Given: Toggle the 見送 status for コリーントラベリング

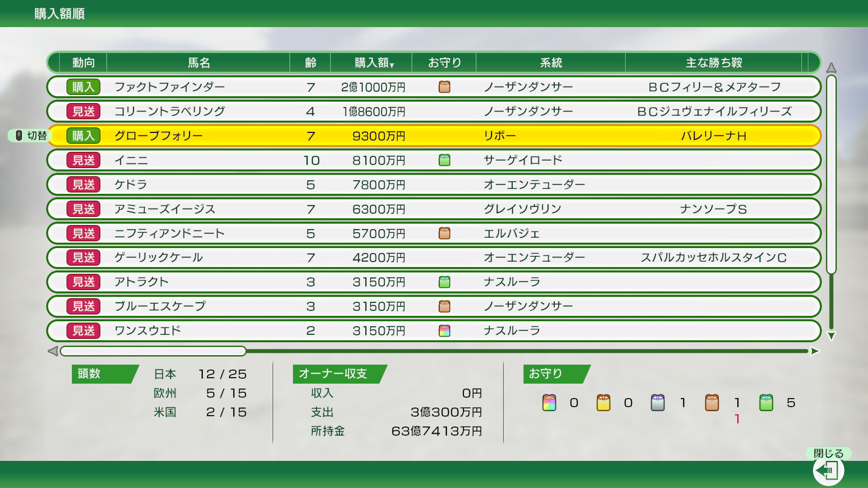Looking at the screenshot, I should tap(83, 111).
